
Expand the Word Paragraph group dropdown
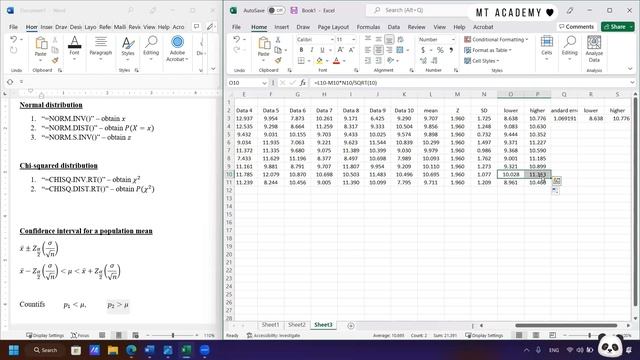pos(100,60)
